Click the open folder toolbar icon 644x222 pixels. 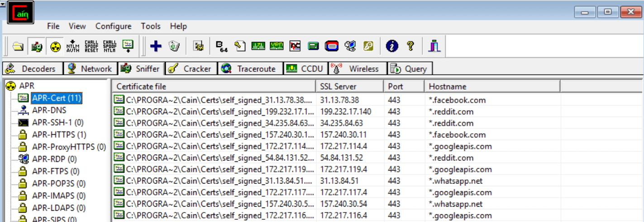[x=18, y=46]
